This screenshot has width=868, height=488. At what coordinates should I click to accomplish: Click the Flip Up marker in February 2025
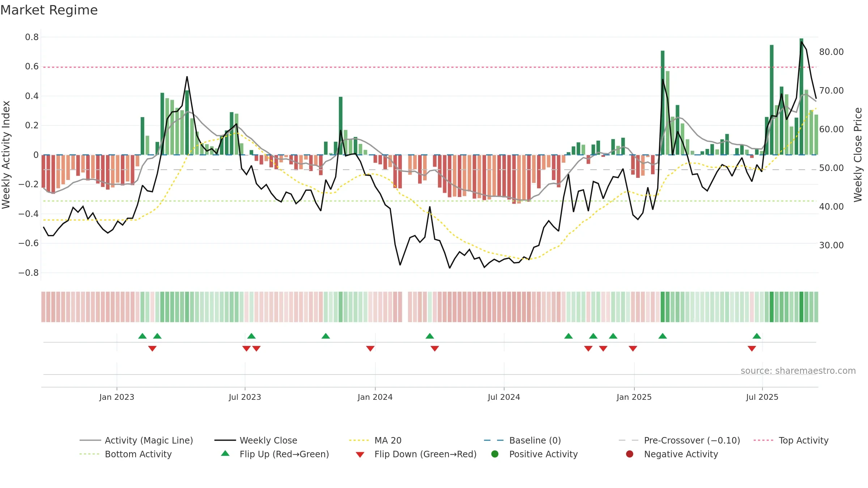tap(663, 336)
